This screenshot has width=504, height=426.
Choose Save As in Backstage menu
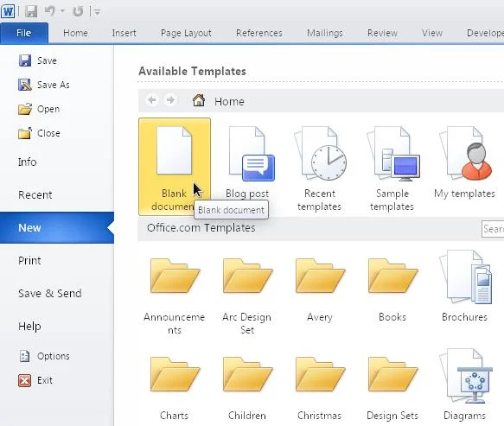coord(44,85)
